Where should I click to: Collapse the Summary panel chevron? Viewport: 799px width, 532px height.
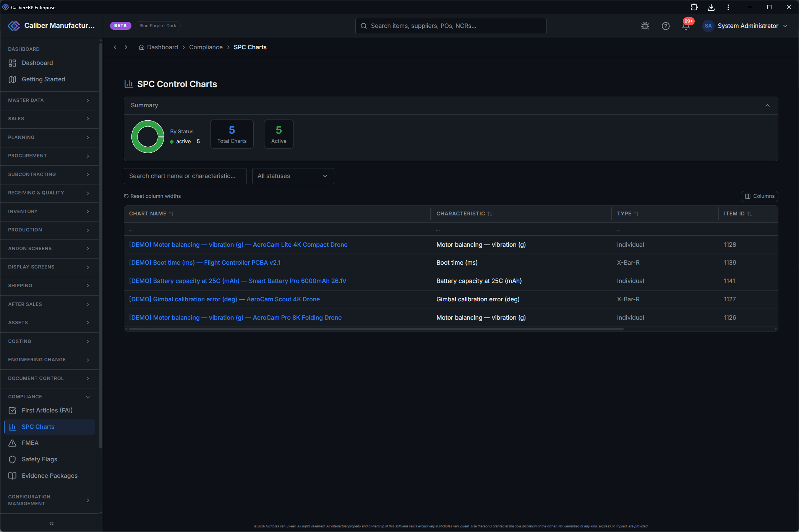pyautogui.click(x=768, y=105)
